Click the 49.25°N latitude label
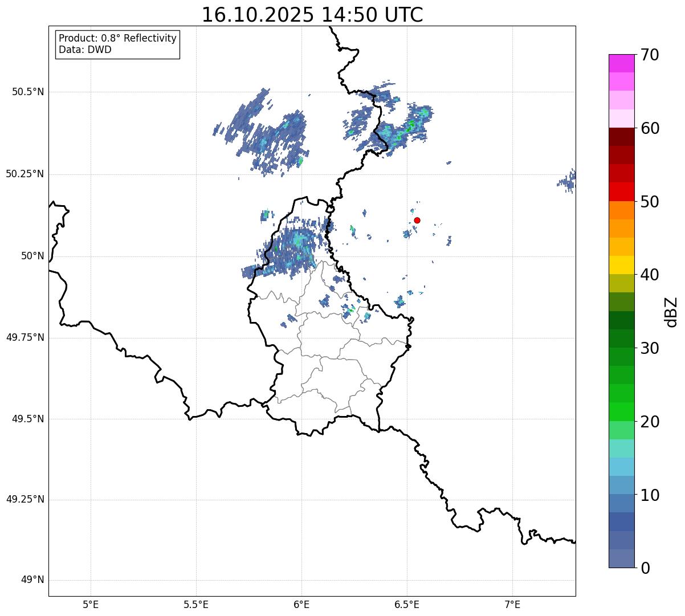 [x=25, y=499]
